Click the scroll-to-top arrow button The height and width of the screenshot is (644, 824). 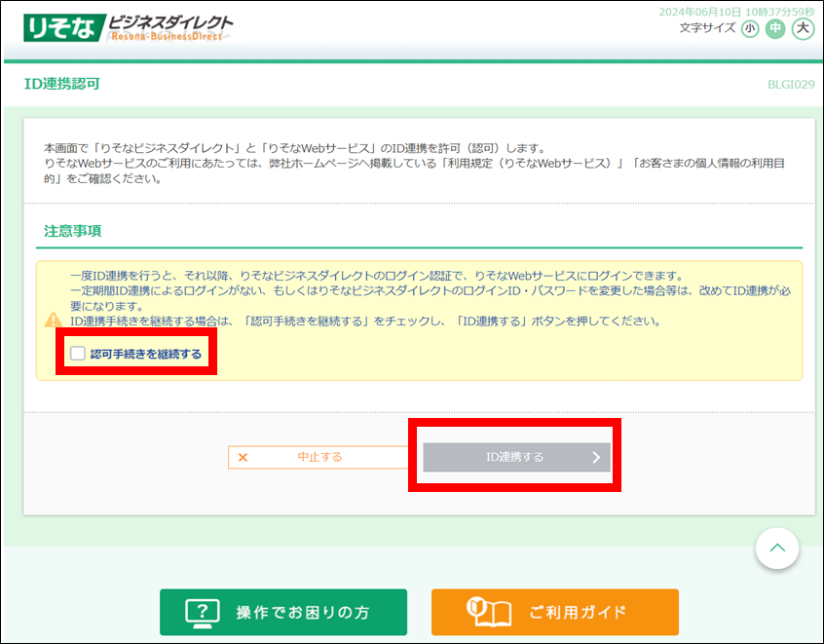point(777,548)
